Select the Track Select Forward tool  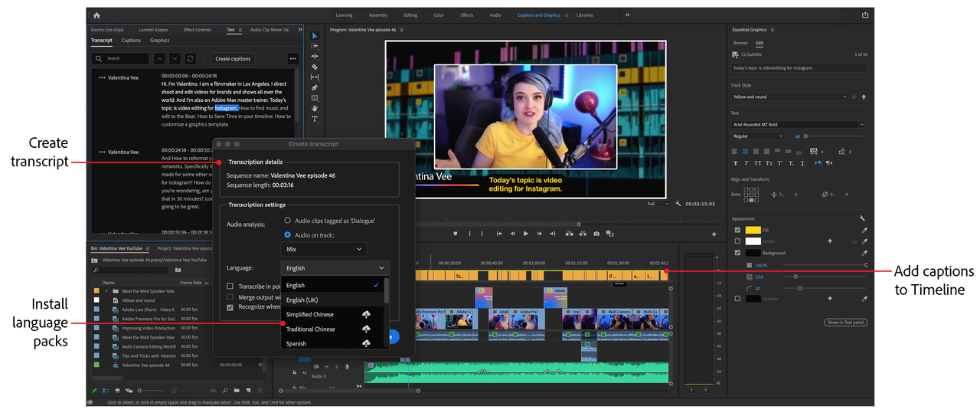[x=314, y=46]
